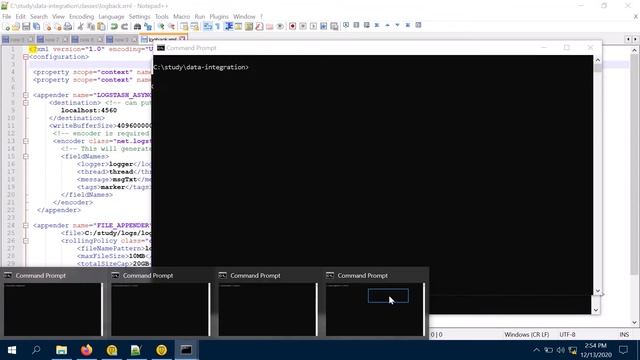This screenshot has height=360, width=640.
Task: Click the Save All toolbar icon
Action: pos(36,27)
